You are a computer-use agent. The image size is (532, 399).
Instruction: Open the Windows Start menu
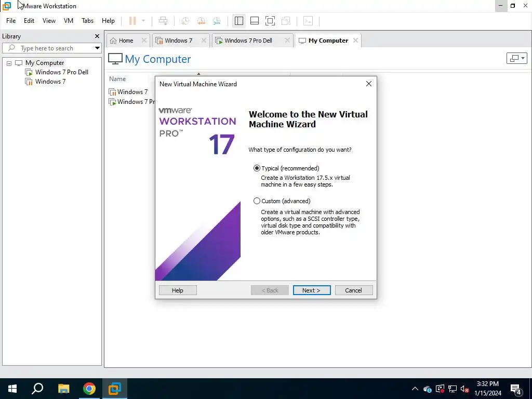pos(12,389)
